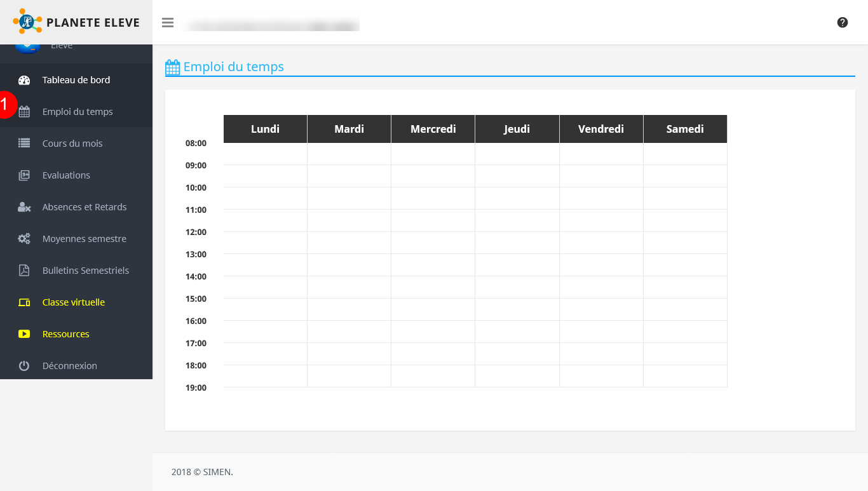Screen dimensions: 868x491
Task: Go to Tableau de bord
Action: [x=76, y=80]
